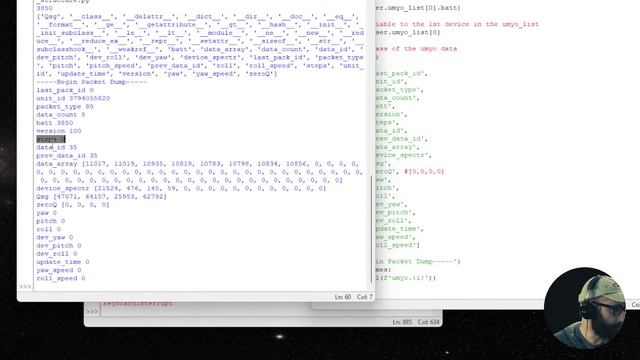Click 'device_spectr', line in editor window

(x=404, y=155)
